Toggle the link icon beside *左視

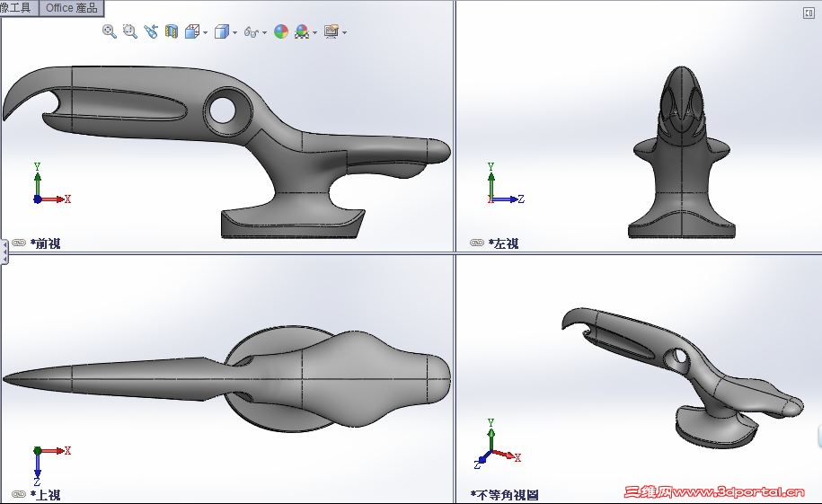(477, 243)
